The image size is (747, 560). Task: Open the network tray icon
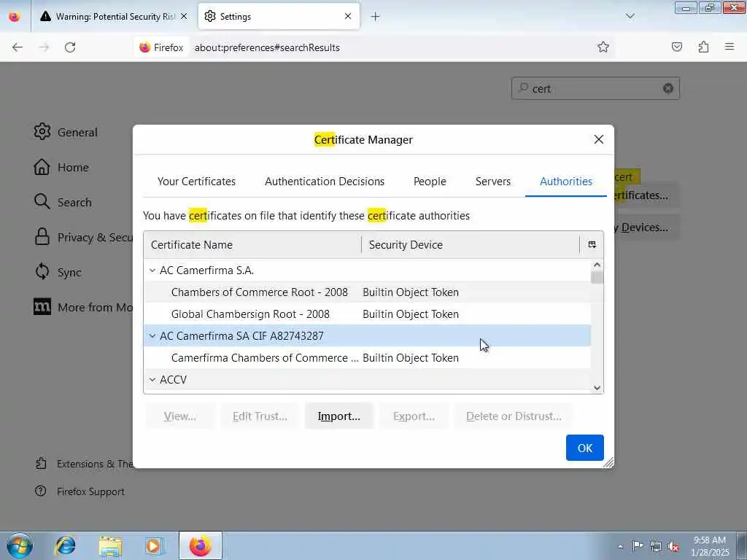656,546
